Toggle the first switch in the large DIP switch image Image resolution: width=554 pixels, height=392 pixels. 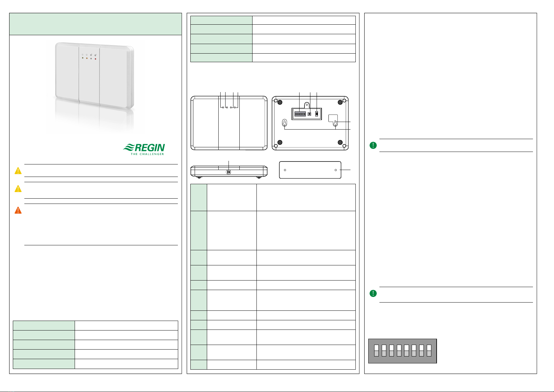tap(376, 351)
